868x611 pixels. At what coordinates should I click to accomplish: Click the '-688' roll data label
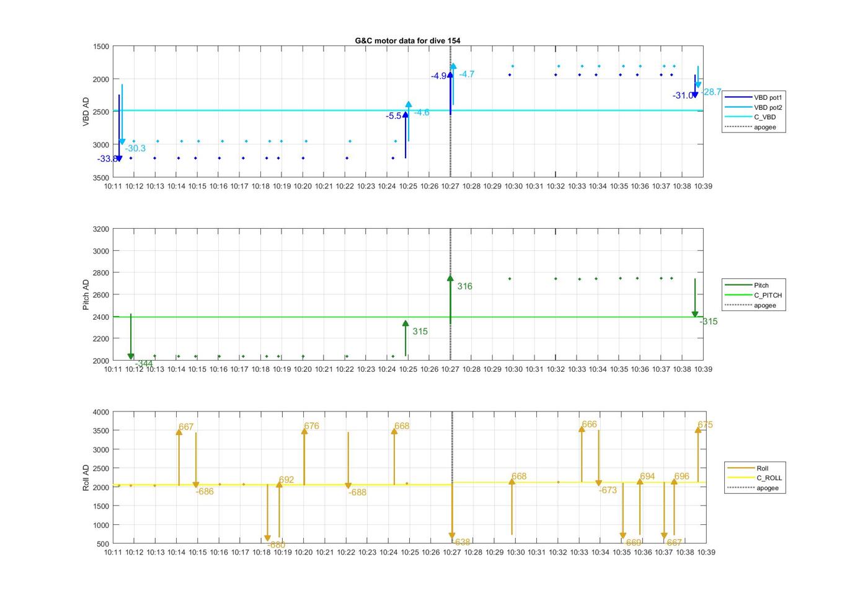[x=357, y=492]
